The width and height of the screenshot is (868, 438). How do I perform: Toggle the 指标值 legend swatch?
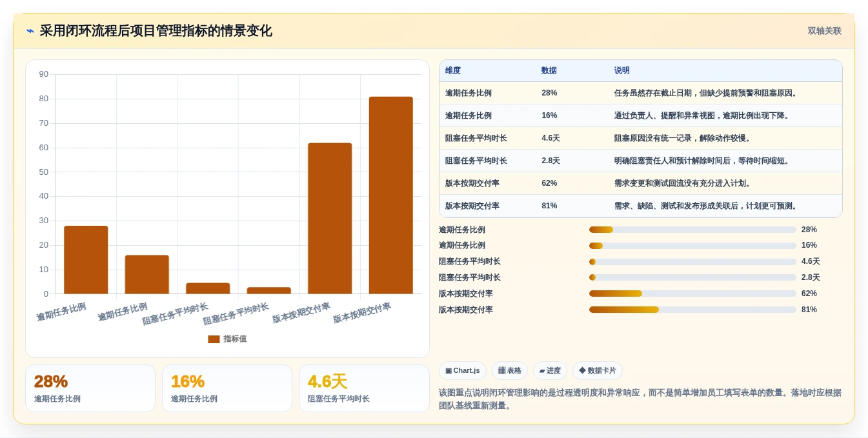tap(214, 339)
